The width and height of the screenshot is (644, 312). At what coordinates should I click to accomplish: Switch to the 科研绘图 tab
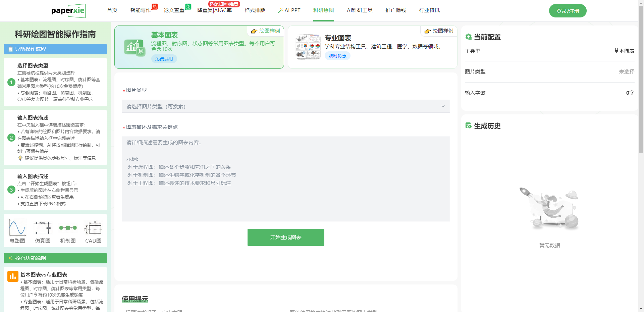[x=323, y=10]
